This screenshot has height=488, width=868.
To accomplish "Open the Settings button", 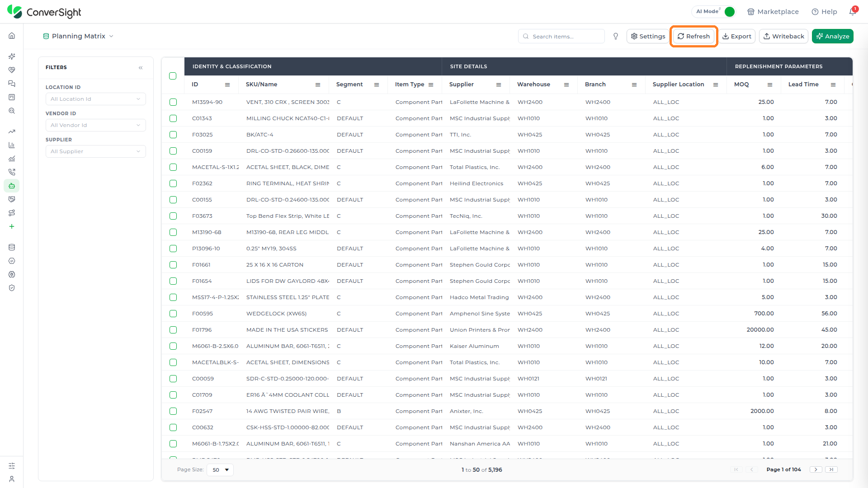I will tap(648, 36).
